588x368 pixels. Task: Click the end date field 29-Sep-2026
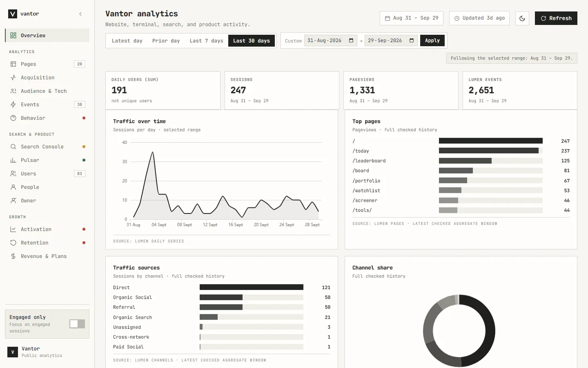pos(391,40)
